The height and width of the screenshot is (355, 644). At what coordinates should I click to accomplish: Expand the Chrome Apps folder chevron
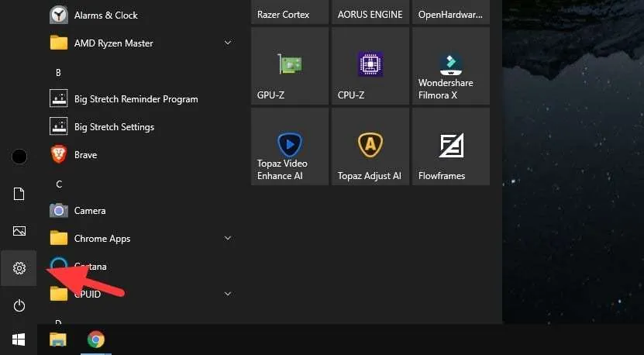coord(228,238)
